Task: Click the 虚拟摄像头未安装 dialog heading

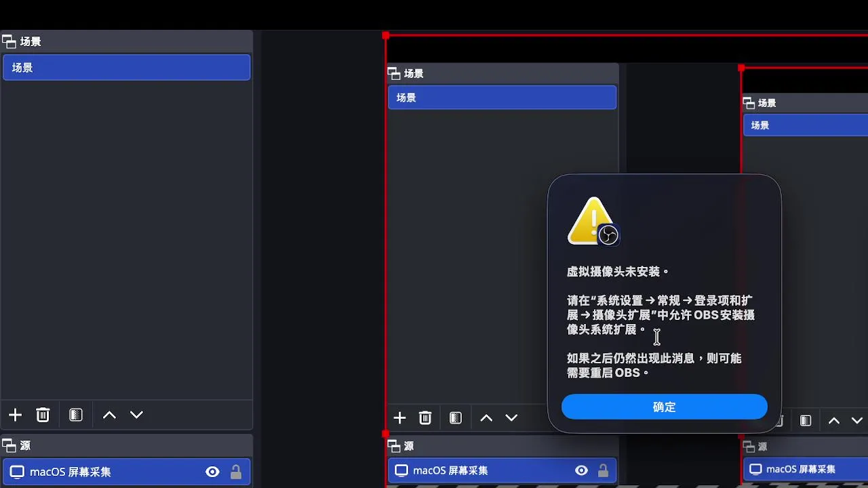Action: pos(618,272)
